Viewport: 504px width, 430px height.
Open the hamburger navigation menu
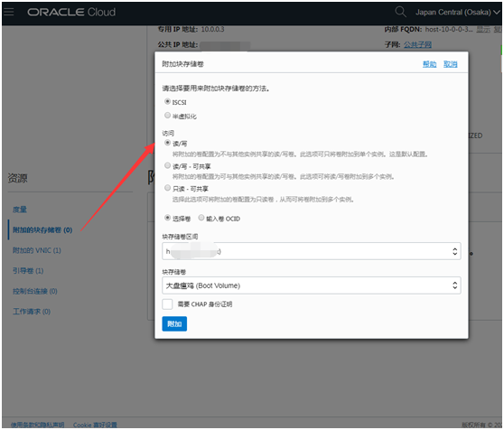[x=9, y=12]
